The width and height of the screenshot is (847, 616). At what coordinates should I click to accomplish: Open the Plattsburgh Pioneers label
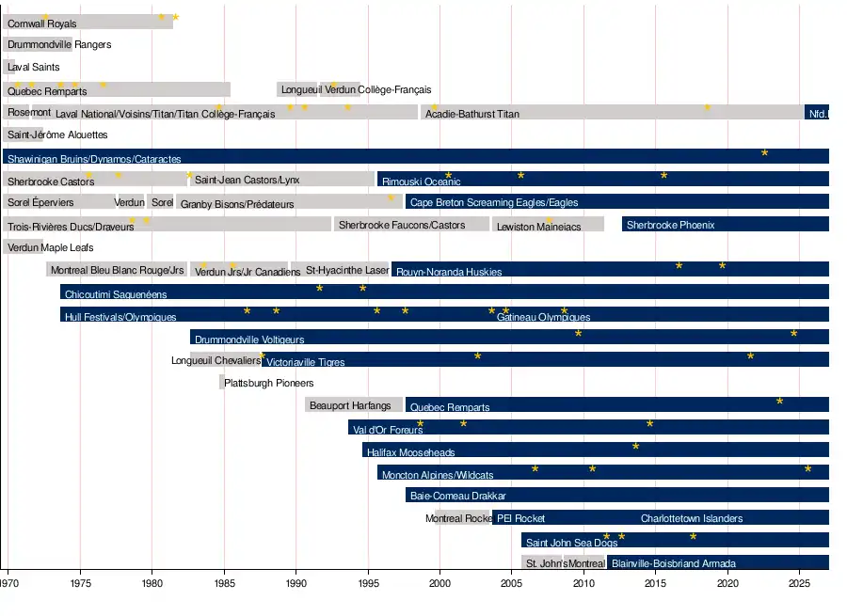pos(268,384)
